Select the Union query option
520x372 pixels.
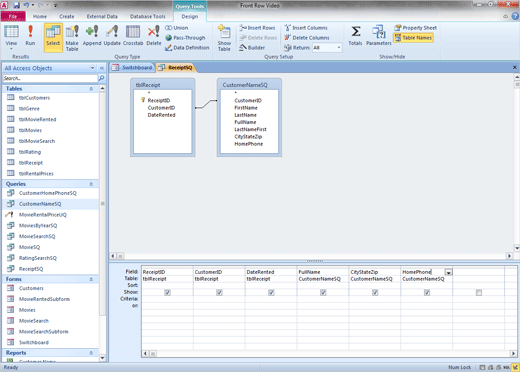(x=177, y=28)
